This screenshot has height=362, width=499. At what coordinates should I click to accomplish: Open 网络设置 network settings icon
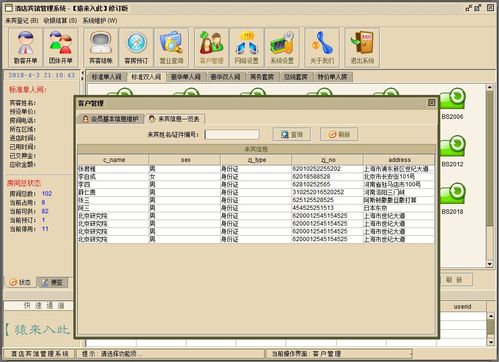coord(247,47)
